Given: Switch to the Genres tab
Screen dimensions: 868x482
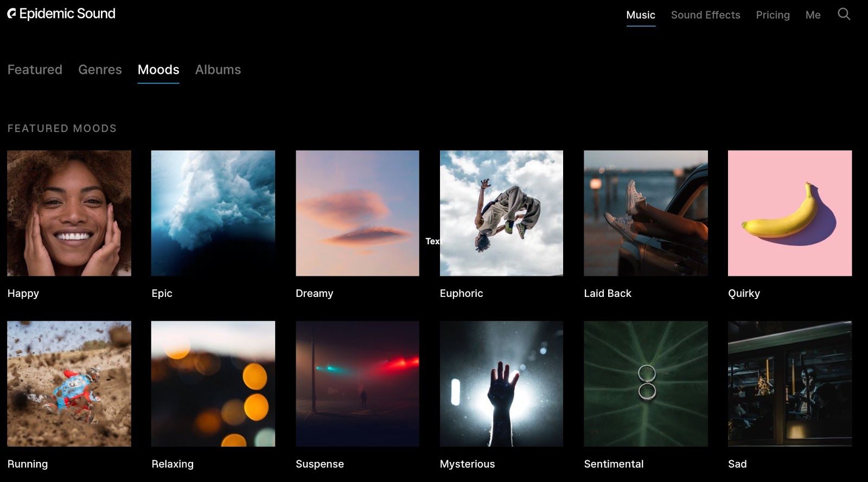Looking at the screenshot, I should tap(100, 69).
